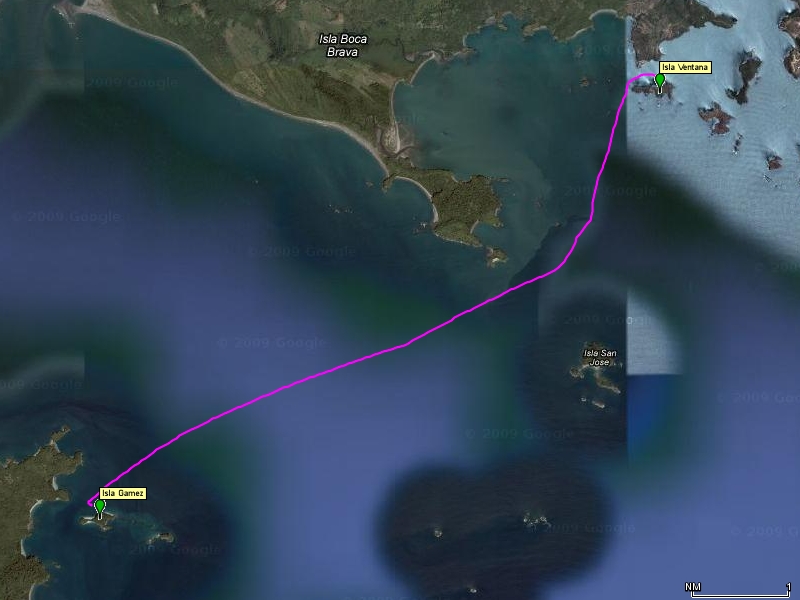
Task: Click the islet cluster in the dark bottom-center water
Action: point(535,521)
